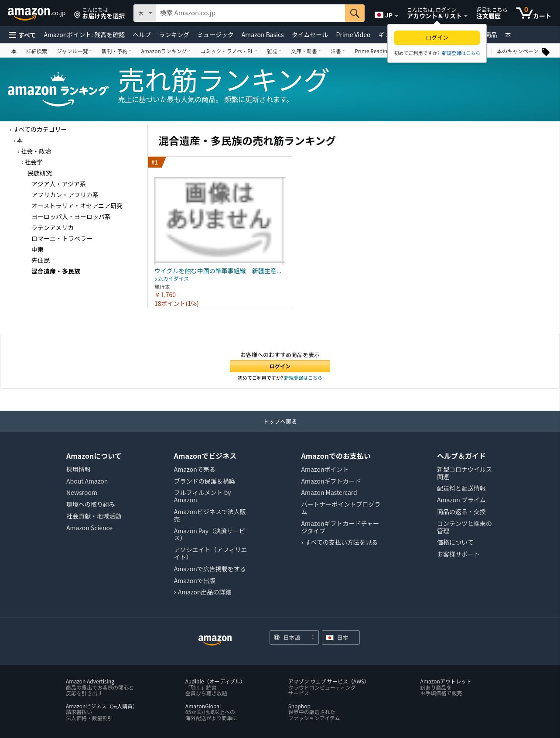
Task: Open Amazon Mastercard footer link
Action: click(x=329, y=493)
